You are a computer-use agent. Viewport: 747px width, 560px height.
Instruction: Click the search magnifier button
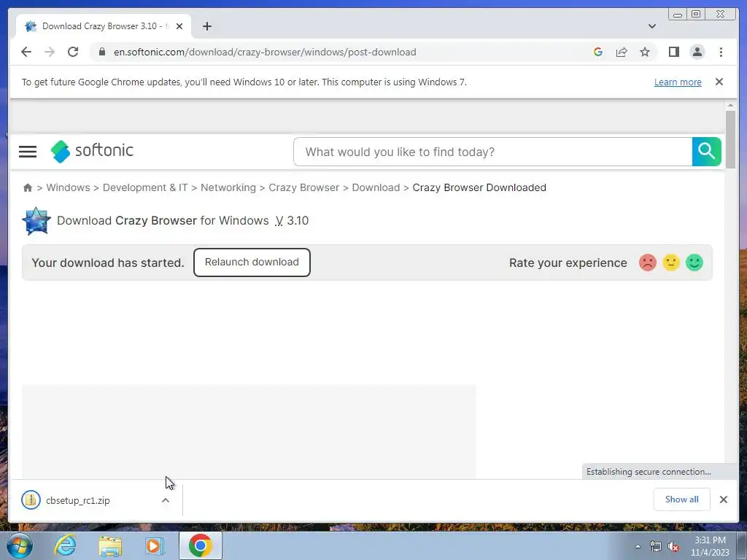706,152
